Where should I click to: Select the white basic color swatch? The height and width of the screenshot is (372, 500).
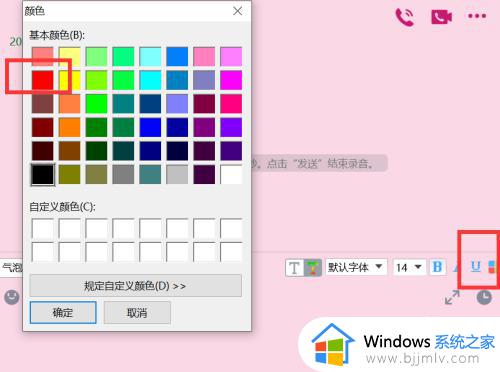[x=231, y=174]
